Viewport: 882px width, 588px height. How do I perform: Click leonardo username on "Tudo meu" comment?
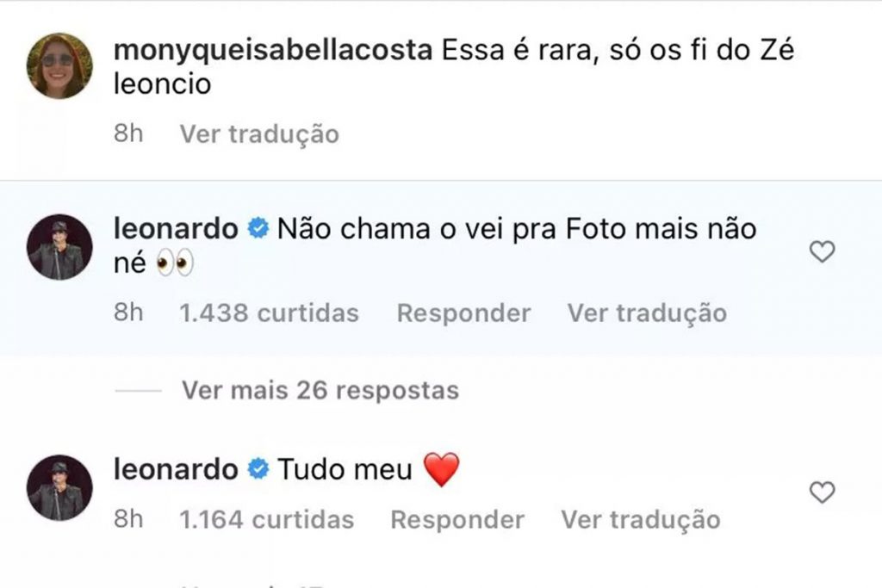(x=176, y=469)
